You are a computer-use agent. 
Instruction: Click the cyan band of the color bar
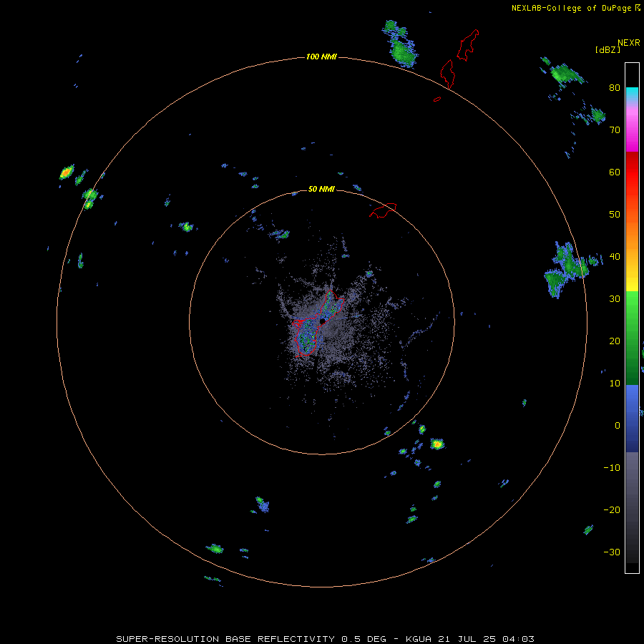click(x=632, y=93)
